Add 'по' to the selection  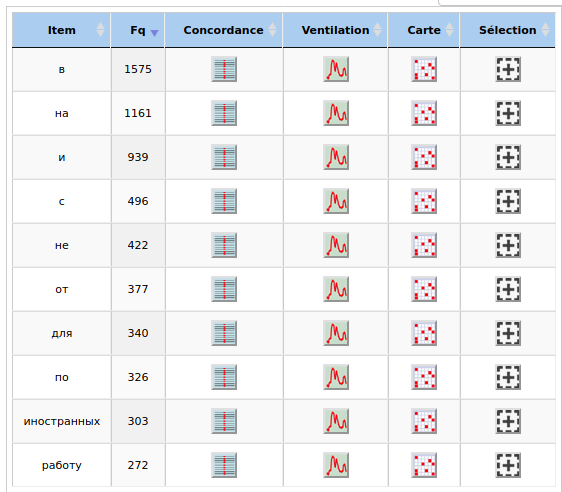click(x=508, y=377)
